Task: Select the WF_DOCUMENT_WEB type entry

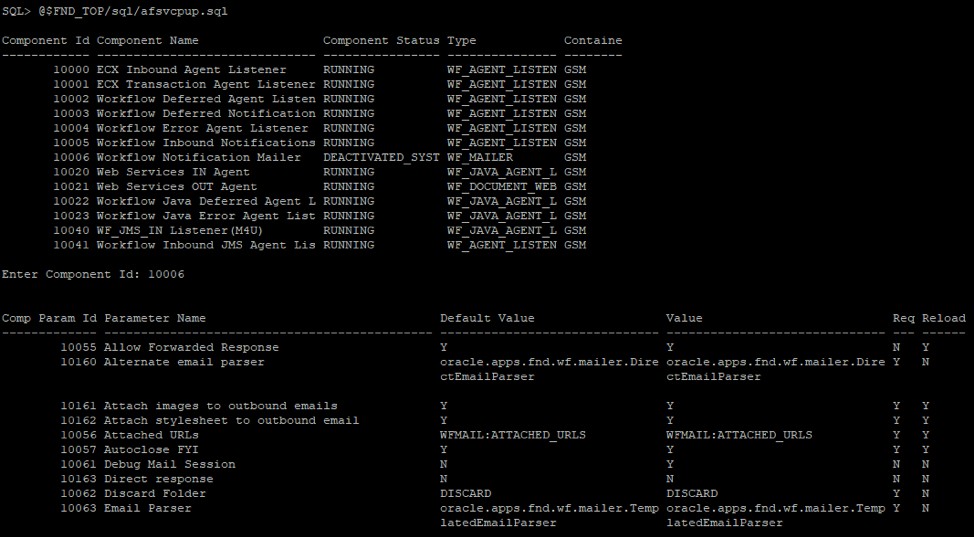Action: coord(502,186)
